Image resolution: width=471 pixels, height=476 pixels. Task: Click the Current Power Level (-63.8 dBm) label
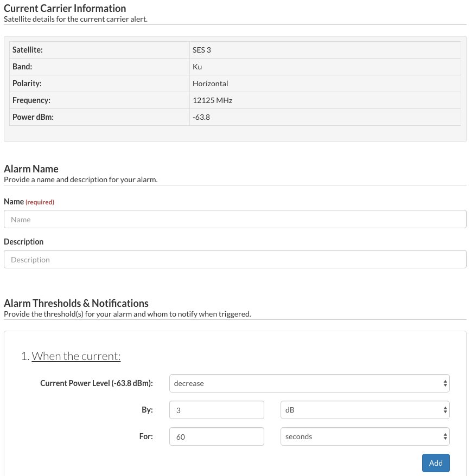click(x=97, y=383)
